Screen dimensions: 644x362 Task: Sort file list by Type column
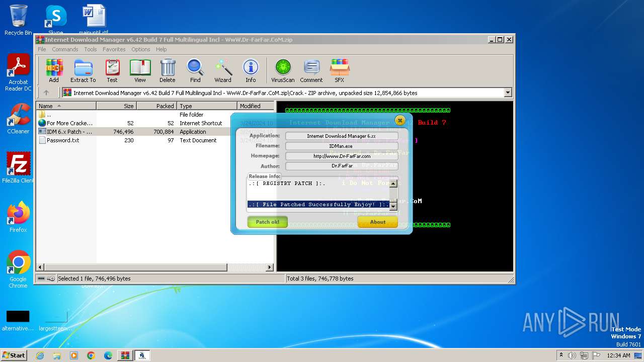pyautogui.click(x=207, y=106)
